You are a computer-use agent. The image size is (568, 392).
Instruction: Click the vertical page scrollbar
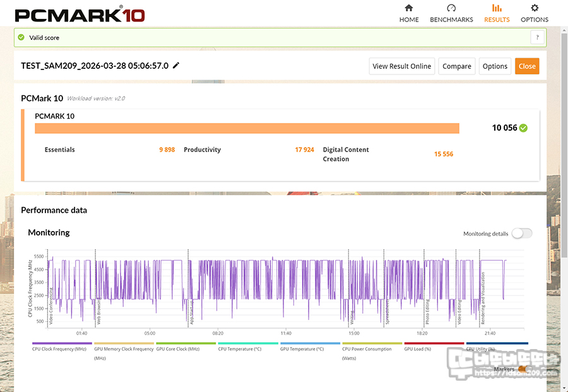point(564,145)
